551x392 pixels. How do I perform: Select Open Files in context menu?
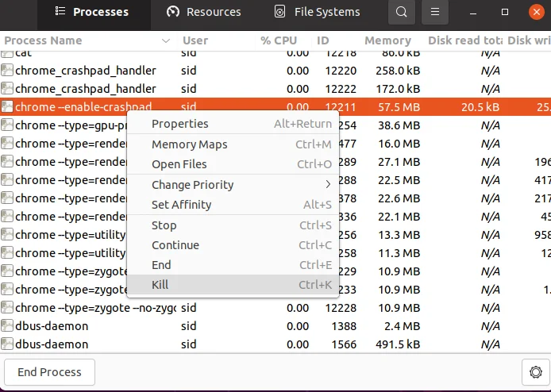(233, 164)
